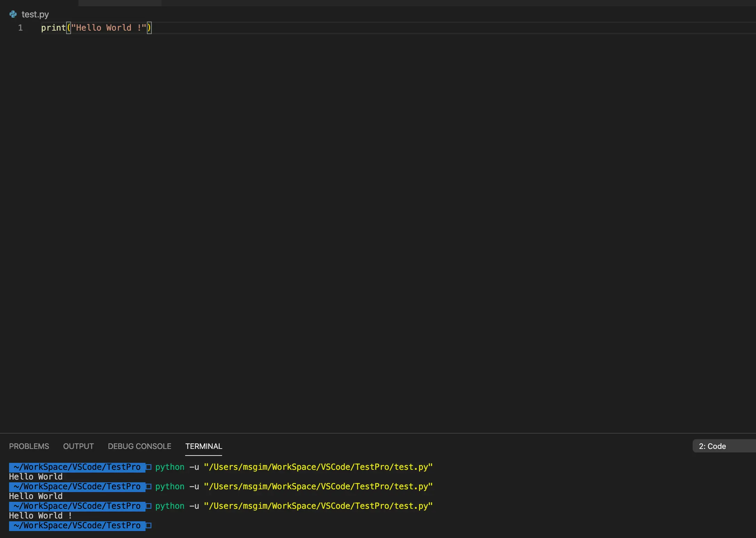Click the highlighted opening parenthesis after print

(x=69, y=28)
